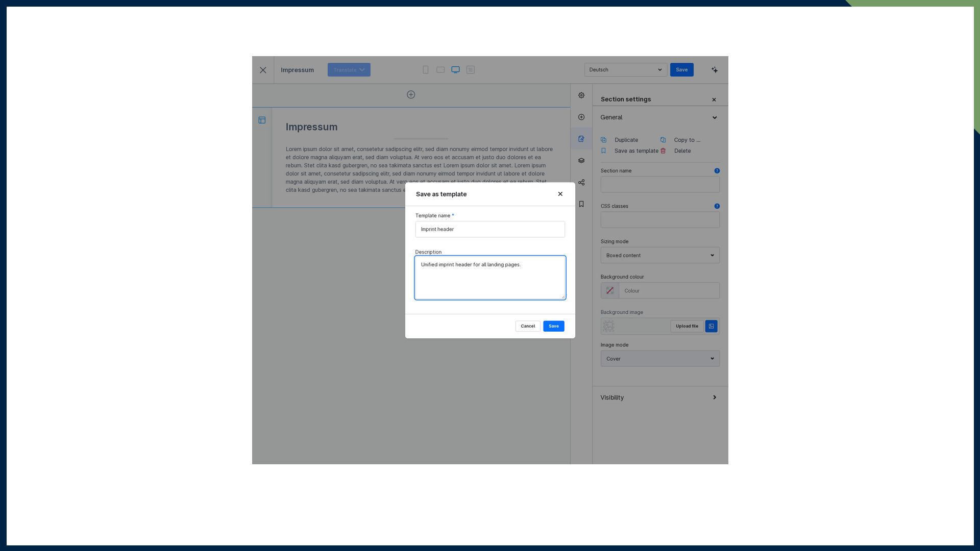Click the Description text area
Image resolution: width=980 pixels, height=551 pixels.
point(490,278)
